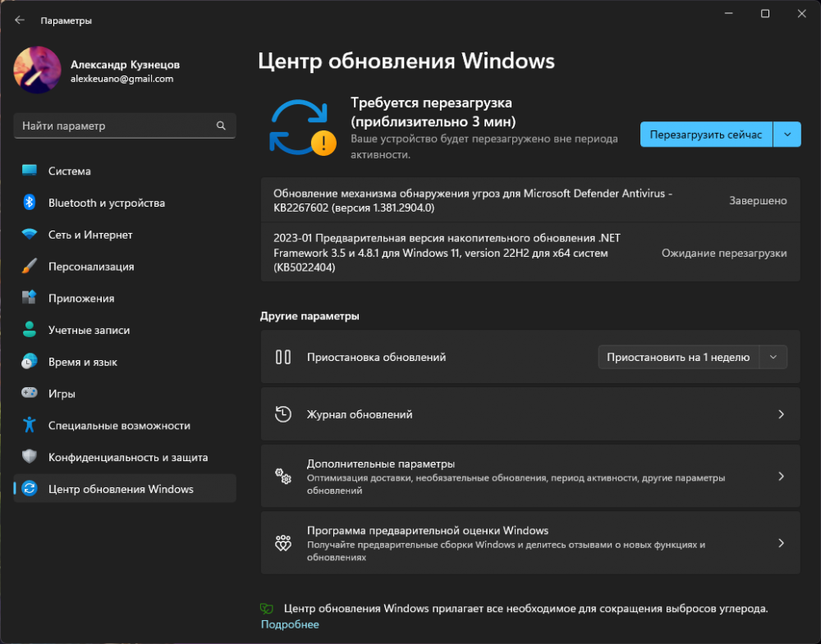The width and height of the screenshot is (821, 644).
Task: Open the Подробнее link
Action: click(x=290, y=624)
